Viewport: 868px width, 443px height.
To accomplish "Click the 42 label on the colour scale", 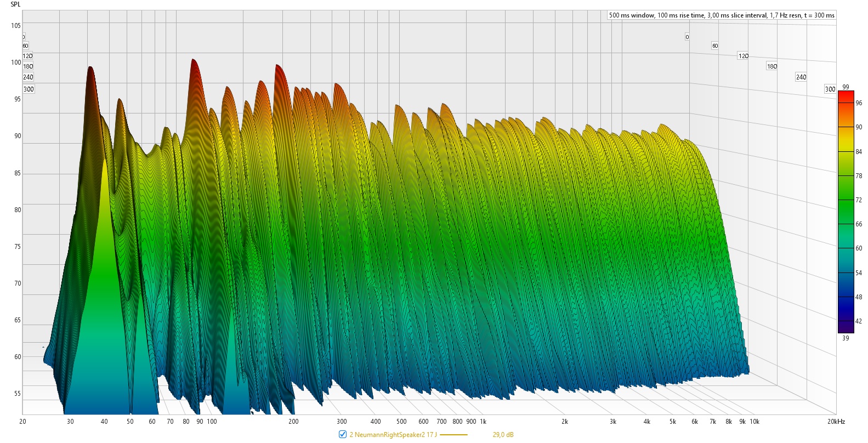I will (859, 321).
